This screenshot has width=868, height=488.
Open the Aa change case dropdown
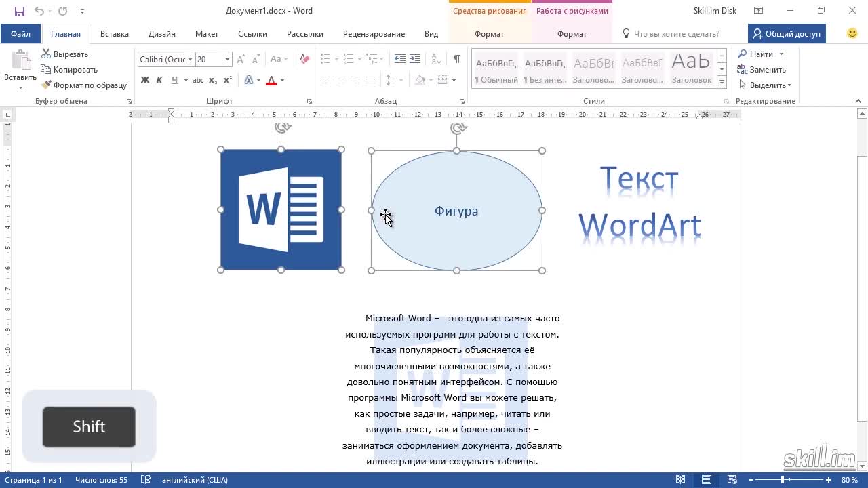279,60
